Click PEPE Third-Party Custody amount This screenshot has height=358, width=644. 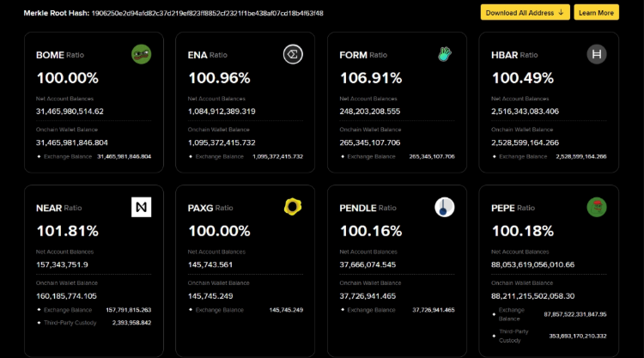(579, 336)
